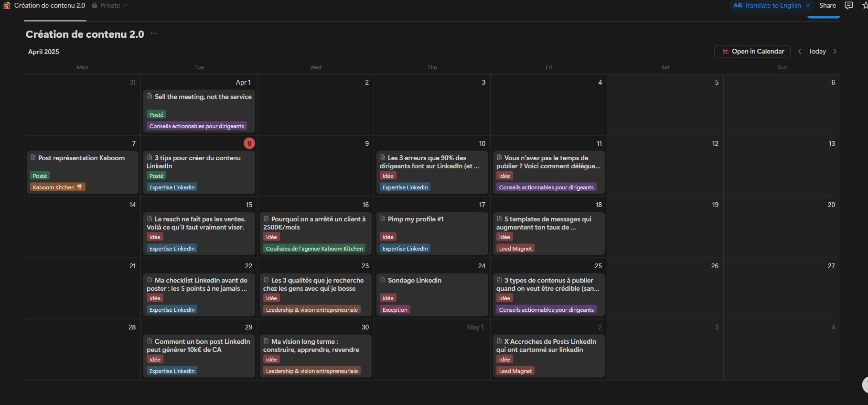This screenshot has width=868, height=405.
Task: Select the red highlighted date 8
Action: click(x=249, y=143)
